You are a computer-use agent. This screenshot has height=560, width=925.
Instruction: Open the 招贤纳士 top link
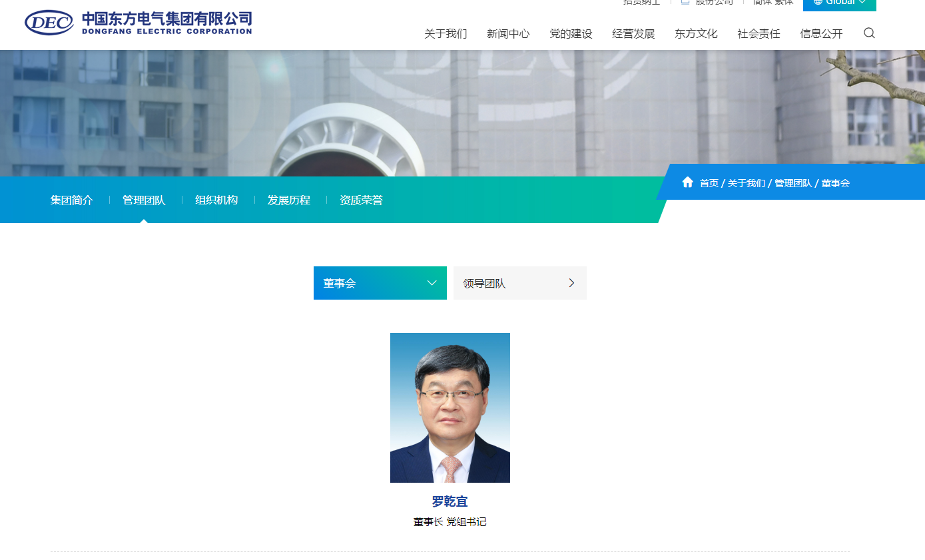[x=641, y=2]
